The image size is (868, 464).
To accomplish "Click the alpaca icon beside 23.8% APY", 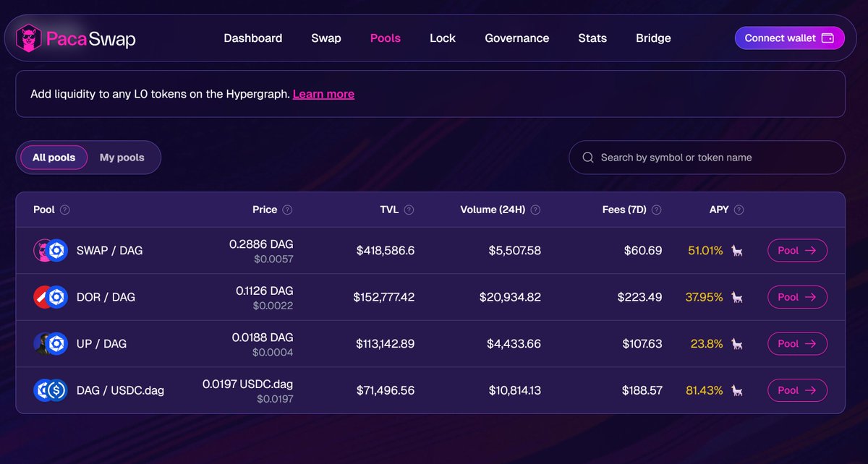I will click(737, 343).
